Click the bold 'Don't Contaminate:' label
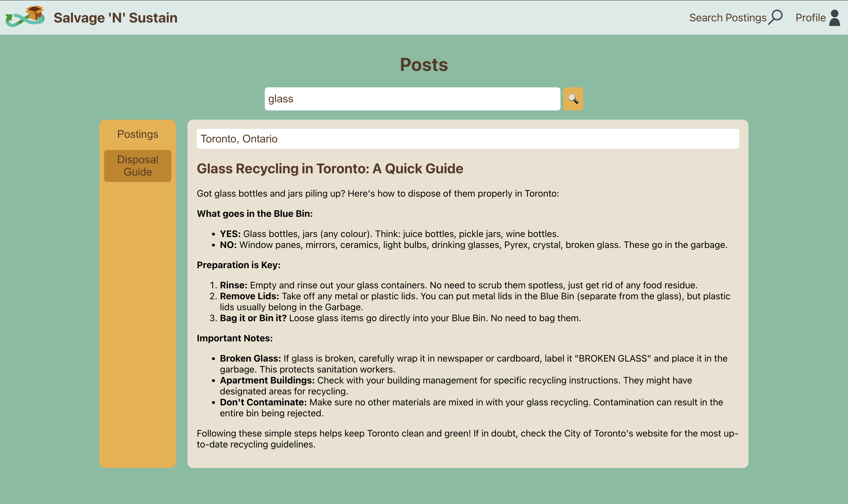This screenshot has width=848, height=504. (263, 402)
